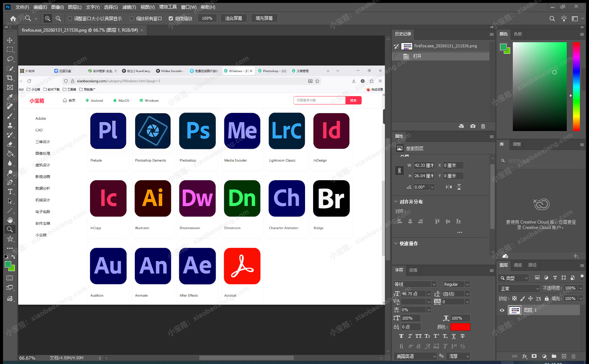Viewport: 589px width, 364px height.
Task: Open the 滤镜 menu
Action: [x=129, y=7]
